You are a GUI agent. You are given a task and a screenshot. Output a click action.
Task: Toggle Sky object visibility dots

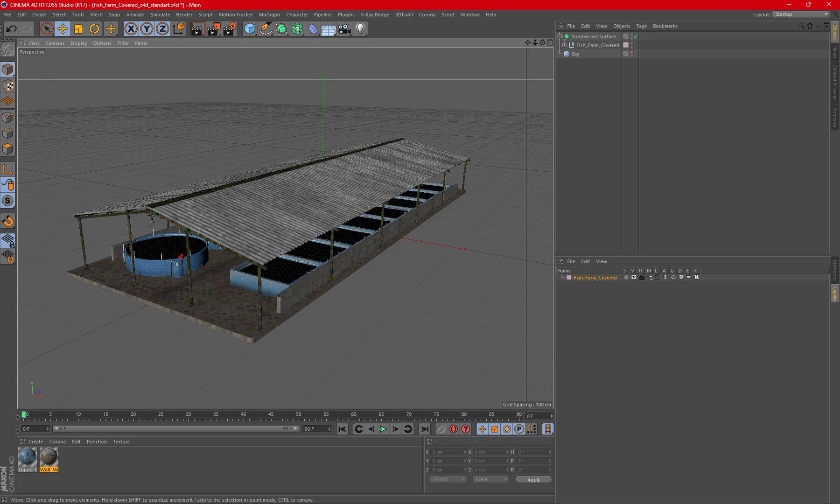tap(632, 54)
